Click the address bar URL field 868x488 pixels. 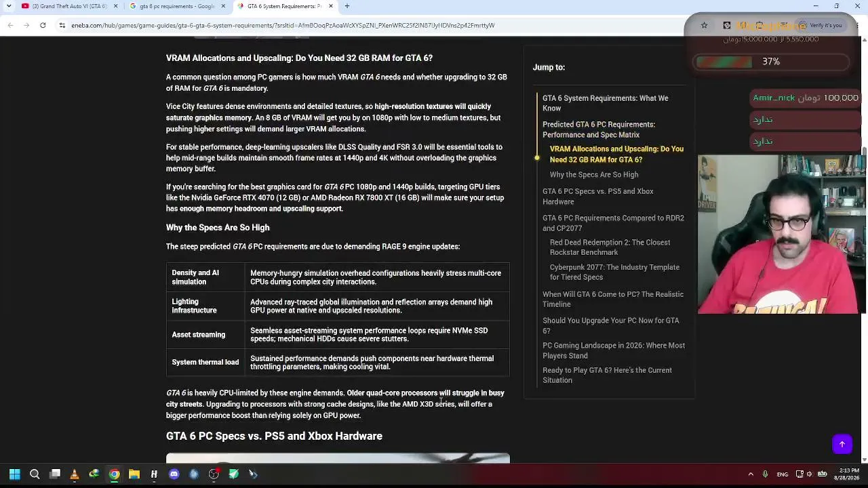click(x=380, y=25)
